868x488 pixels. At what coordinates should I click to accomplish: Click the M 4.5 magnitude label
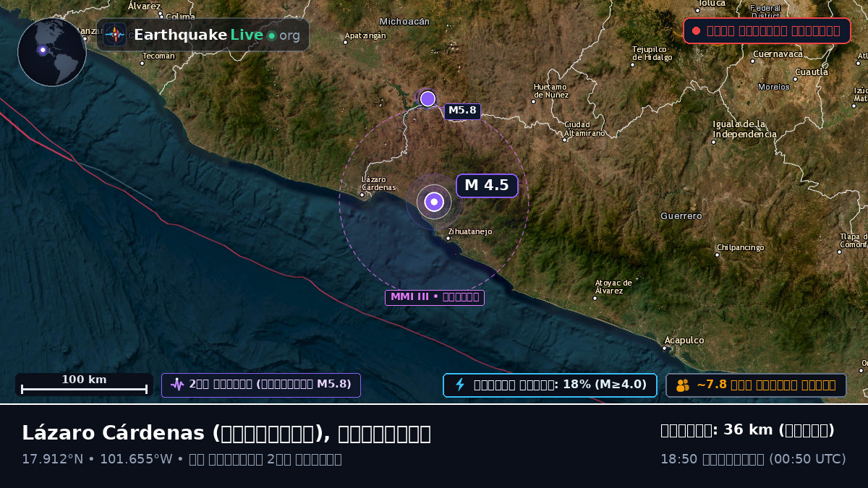click(487, 185)
